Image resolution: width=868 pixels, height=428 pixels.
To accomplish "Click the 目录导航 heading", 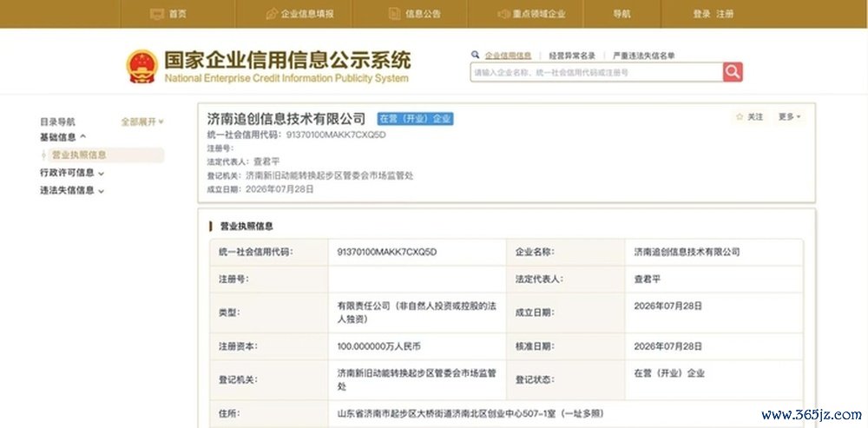I will (57, 122).
